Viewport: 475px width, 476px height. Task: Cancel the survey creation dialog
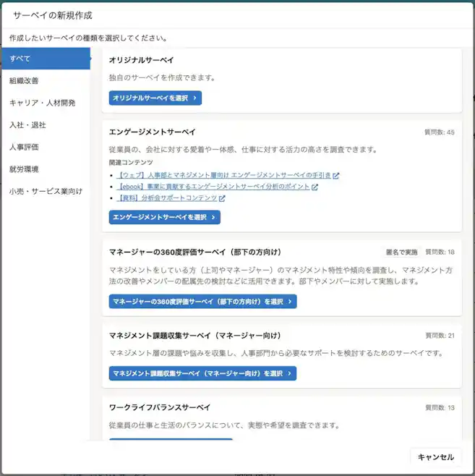(x=435, y=457)
